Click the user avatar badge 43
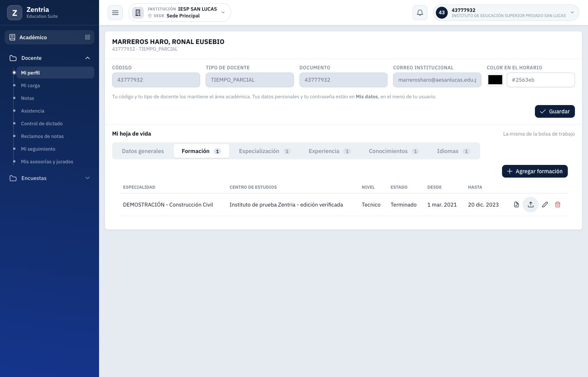588x377 pixels. tap(442, 13)
